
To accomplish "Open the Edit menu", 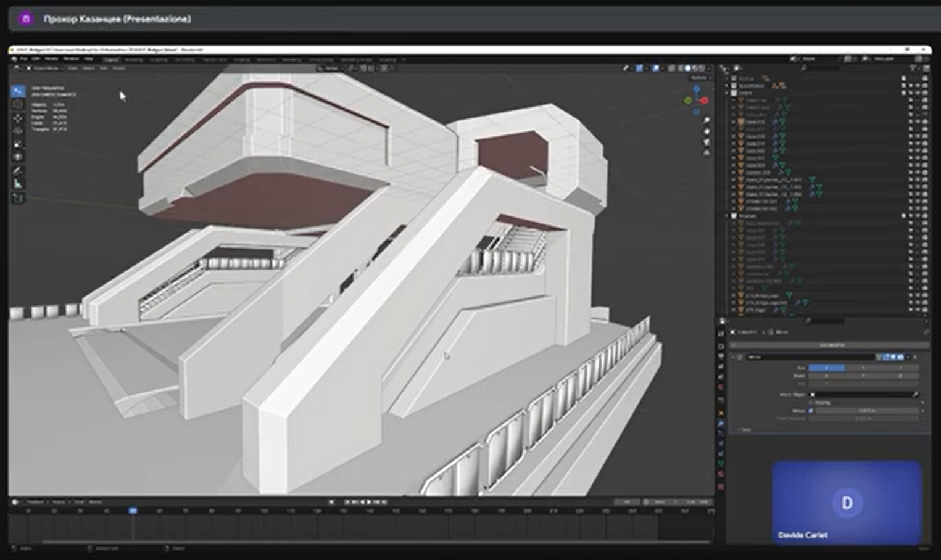I will click(35, 59).
